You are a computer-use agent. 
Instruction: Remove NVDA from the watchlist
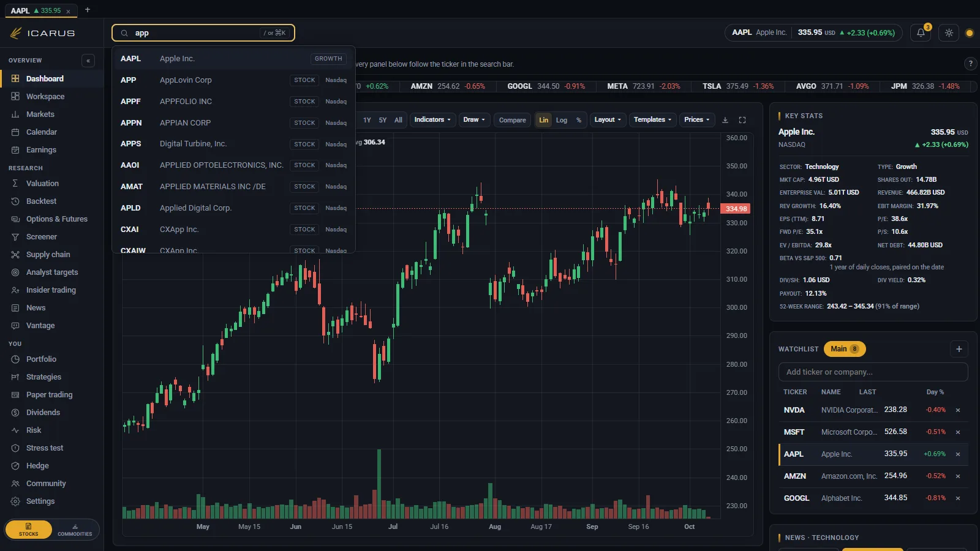coord(958,410)
